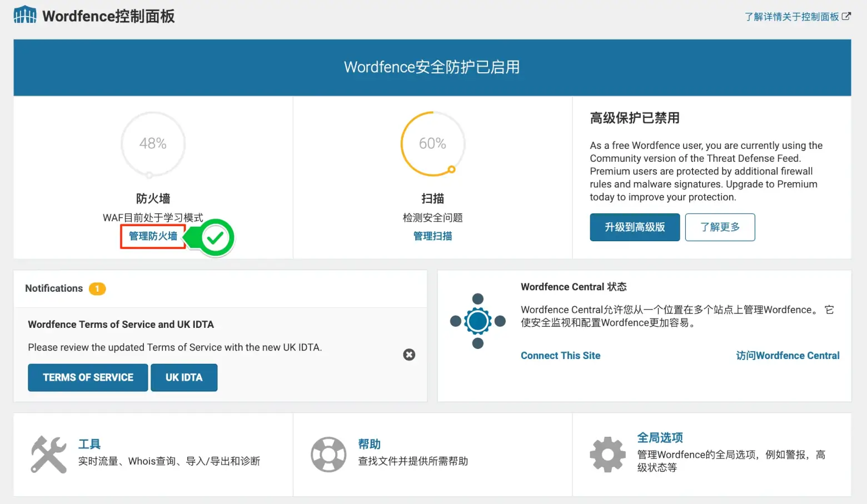The height and width of the screenshot is (504, 867).
Task: Click the 60% scan progress ring
Action: 432,144
